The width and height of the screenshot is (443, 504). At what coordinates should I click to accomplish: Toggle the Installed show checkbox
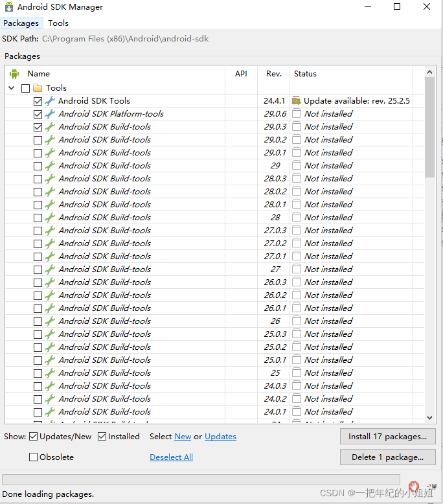[x=102, y=437]
